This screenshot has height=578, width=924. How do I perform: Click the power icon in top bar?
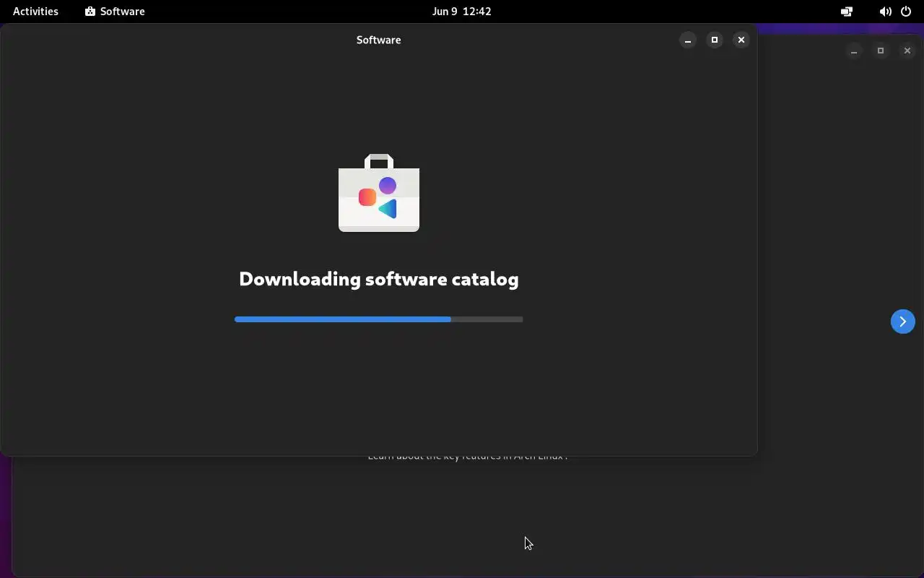[x=906, y=12]
